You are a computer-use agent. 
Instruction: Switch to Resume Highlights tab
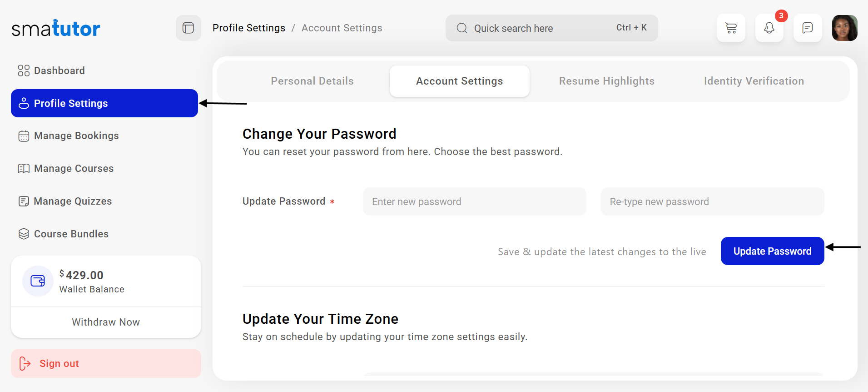[x=606, y=81]
